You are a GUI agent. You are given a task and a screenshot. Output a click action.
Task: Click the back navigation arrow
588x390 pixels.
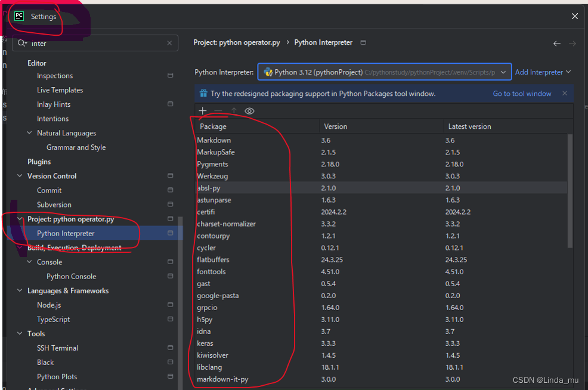(557, 44)
